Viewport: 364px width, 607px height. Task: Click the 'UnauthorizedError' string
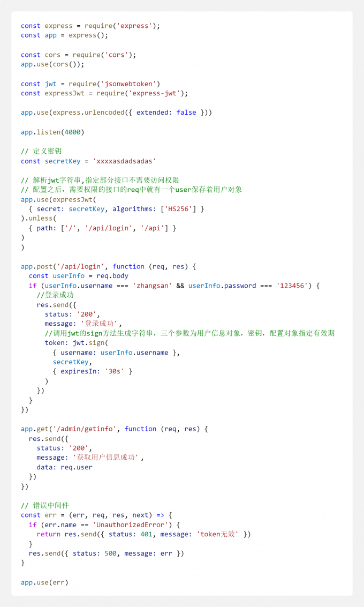coord(131,525)
